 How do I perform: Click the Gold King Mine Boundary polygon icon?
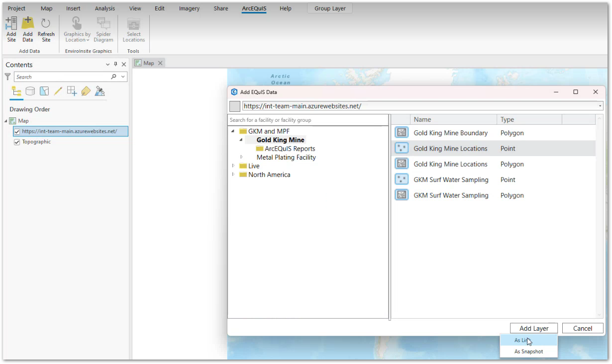point(401,133)
